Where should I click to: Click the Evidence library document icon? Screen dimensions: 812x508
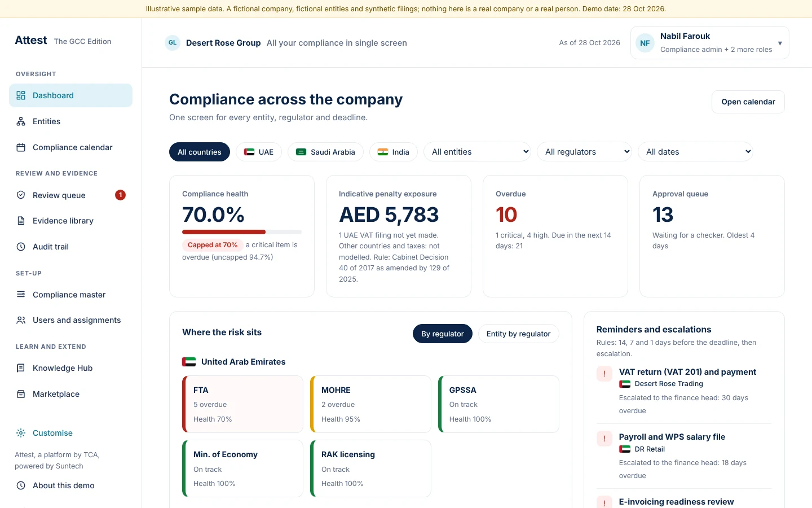pos(21,221)
